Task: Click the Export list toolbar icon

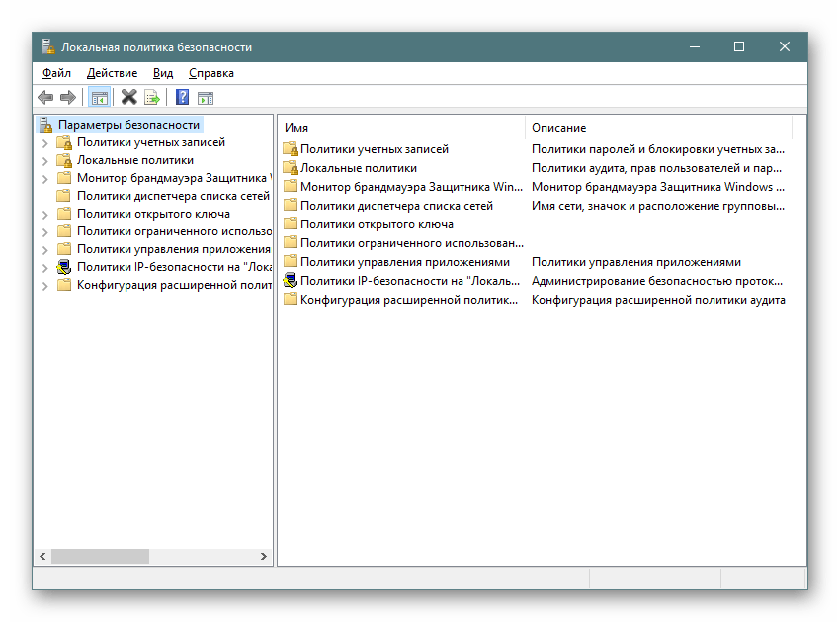Action: (152, 97)
